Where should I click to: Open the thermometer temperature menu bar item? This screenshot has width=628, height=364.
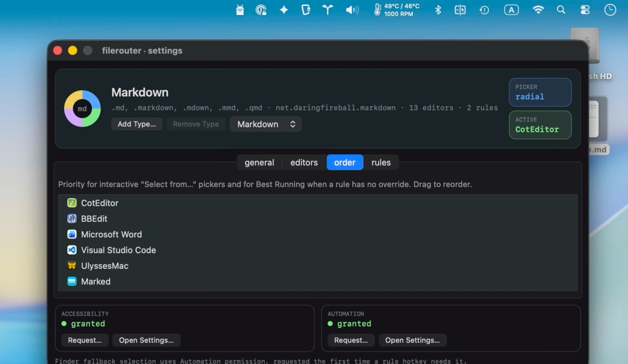click(x=396, y=10)
